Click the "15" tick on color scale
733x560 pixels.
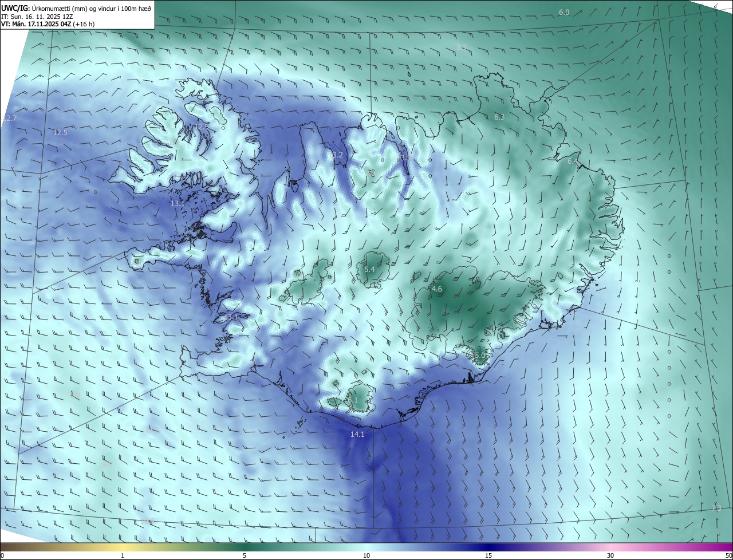point(488,555)
